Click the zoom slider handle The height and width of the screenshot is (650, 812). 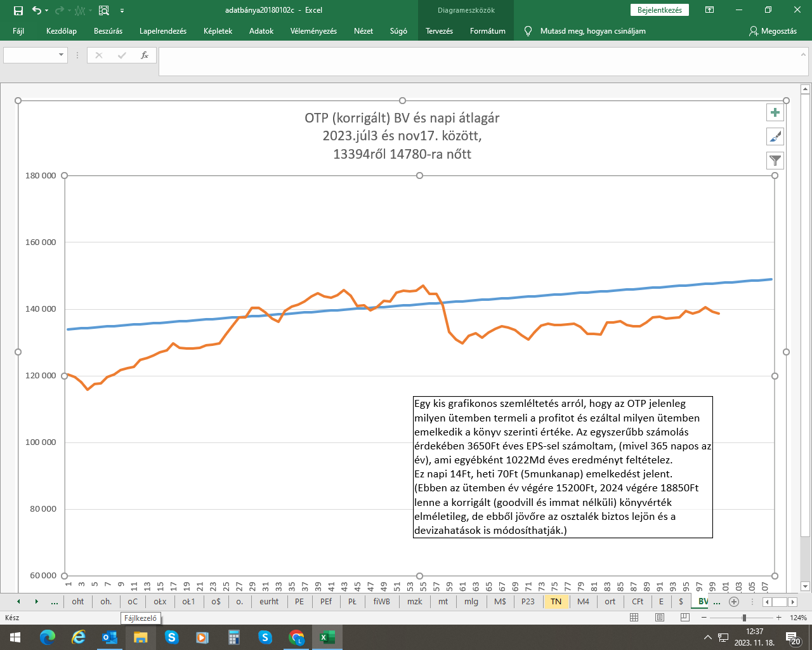coord(744,618)
